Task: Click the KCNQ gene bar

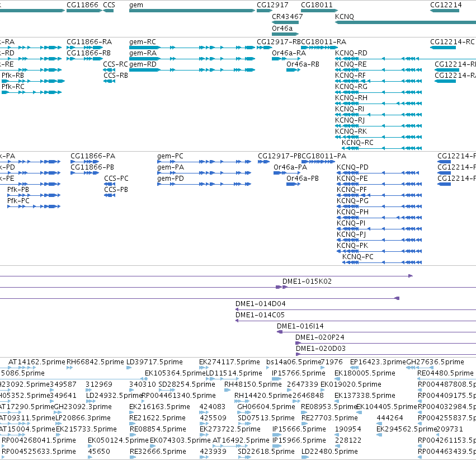Action: click(406, 22)
